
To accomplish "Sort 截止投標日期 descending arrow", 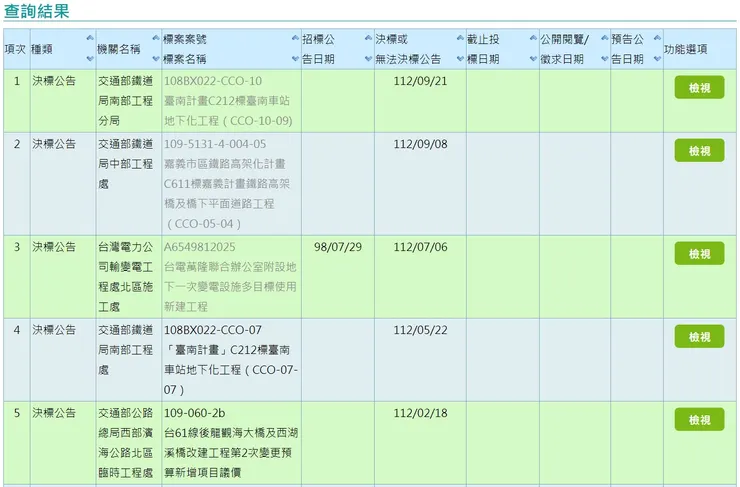I will coord(533,59).
